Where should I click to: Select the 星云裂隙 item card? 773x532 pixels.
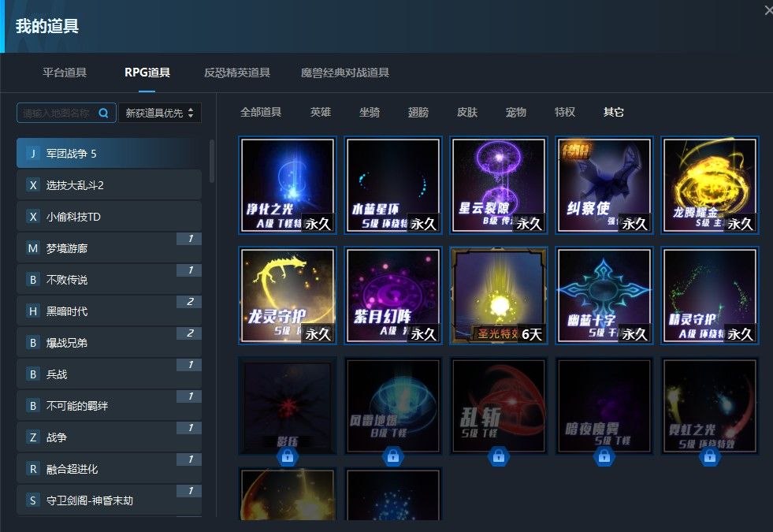(499, 185)
